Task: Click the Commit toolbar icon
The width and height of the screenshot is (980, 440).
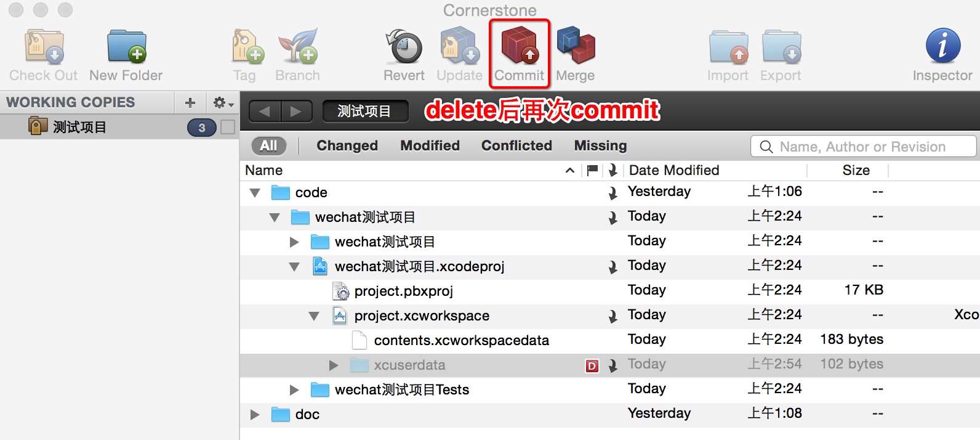Action: click(520, 48)
